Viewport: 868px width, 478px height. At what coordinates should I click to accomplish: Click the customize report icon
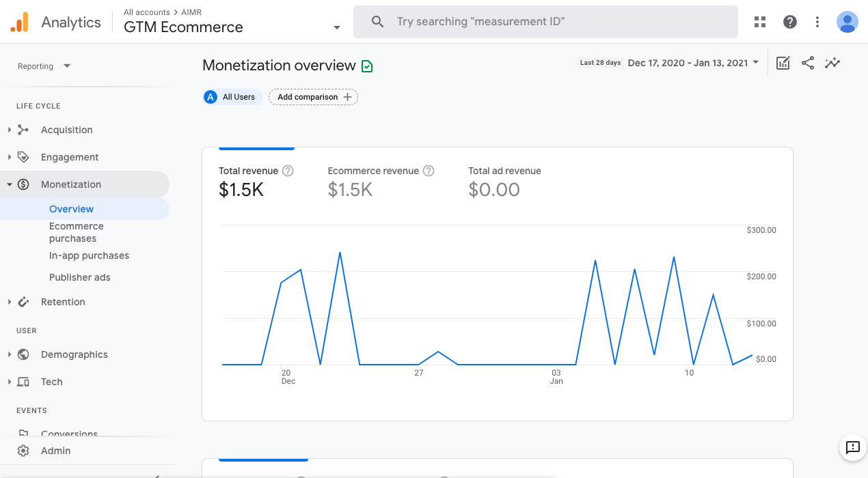point(783,63)
